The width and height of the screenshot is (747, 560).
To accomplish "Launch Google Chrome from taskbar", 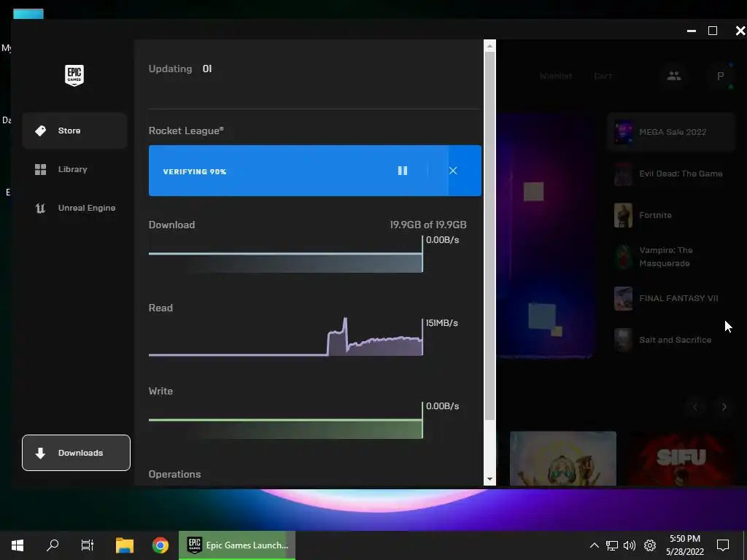I will point(160,545).
